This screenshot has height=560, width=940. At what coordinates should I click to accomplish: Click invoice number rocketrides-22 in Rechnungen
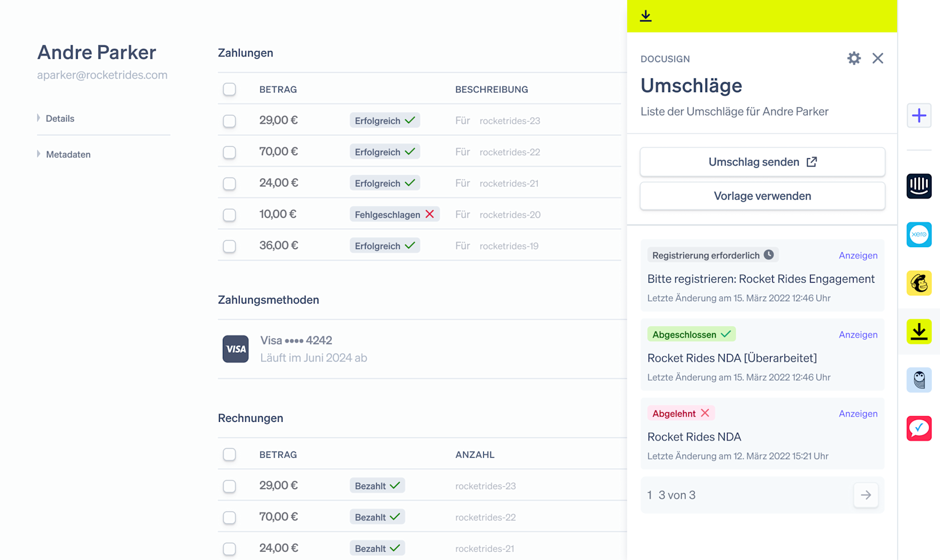(485, 517)
